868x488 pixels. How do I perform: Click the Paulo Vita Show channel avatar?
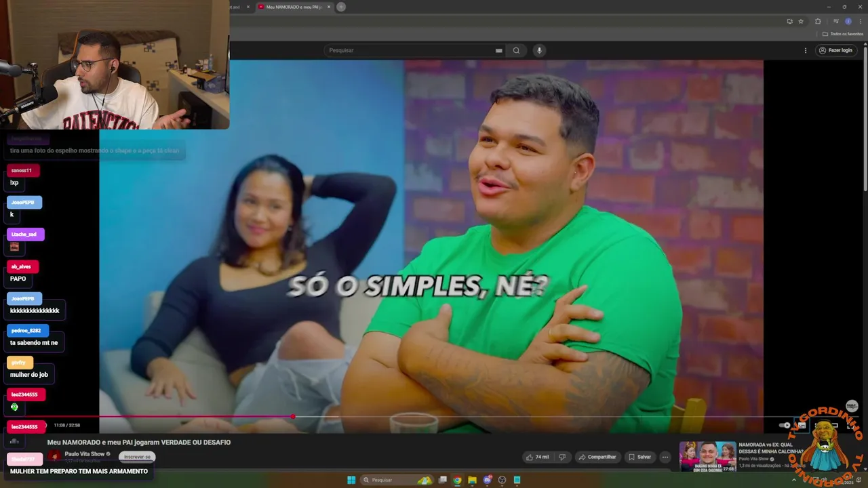(54, 456)
